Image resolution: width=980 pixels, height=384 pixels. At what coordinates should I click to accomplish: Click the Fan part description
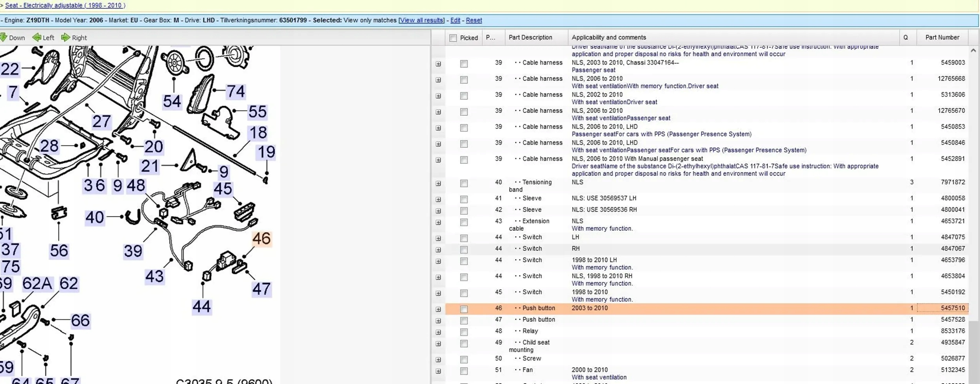527,370
